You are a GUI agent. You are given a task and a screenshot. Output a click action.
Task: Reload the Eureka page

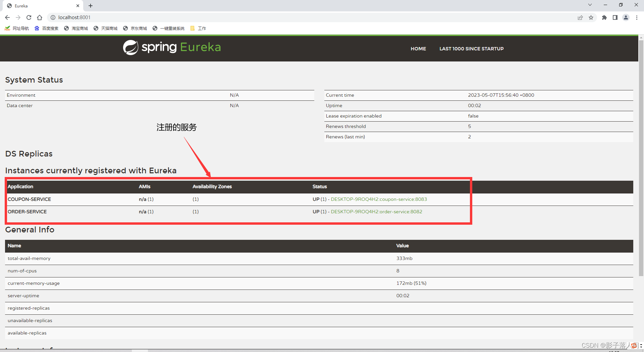tap(29, 17)
